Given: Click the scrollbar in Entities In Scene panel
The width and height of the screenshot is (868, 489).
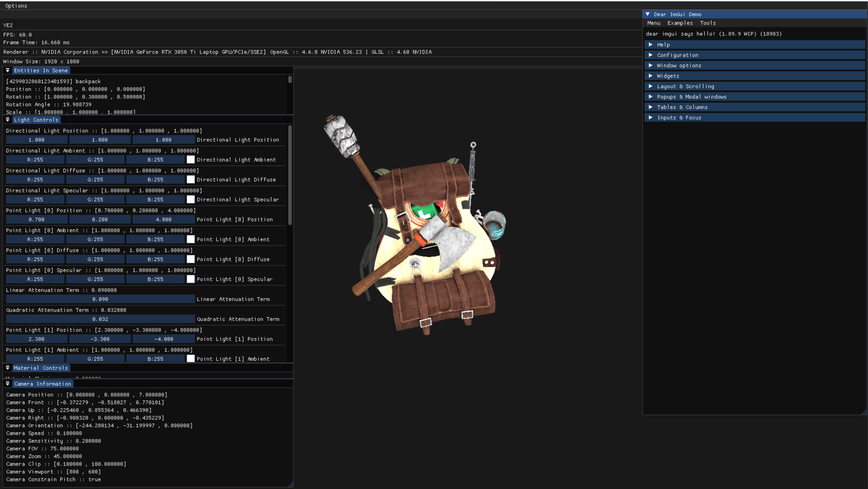Looking at the screenshot, I should (290, 80).
